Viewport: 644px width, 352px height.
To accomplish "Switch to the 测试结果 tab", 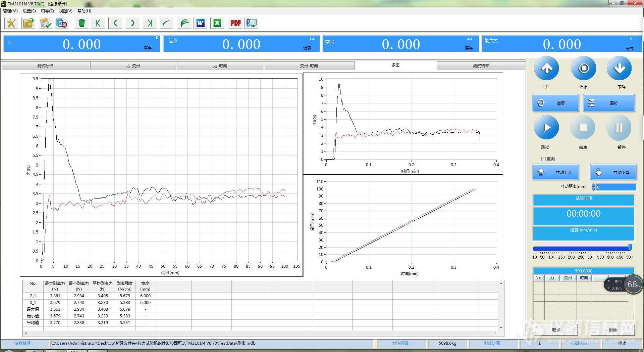I will (481, 66).
